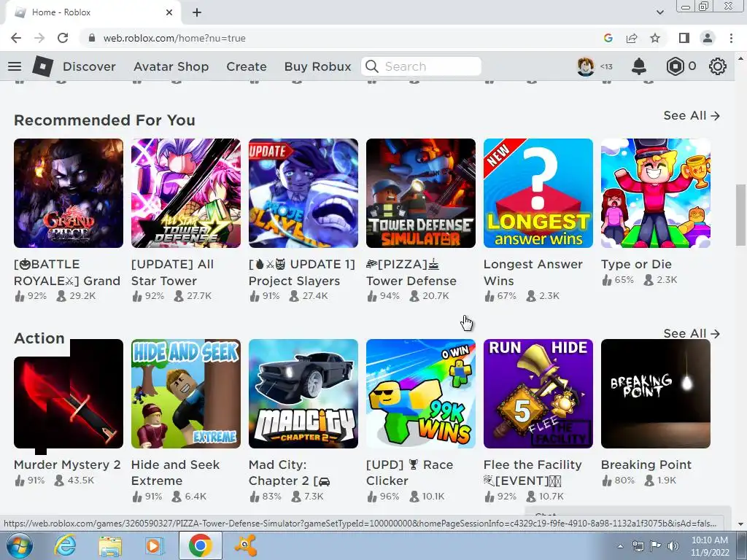Screen dimensions: 747x560
Task: Open Tower Defense Simulator thumbnail
Action: pyautogui.click(x=421, y=193)
